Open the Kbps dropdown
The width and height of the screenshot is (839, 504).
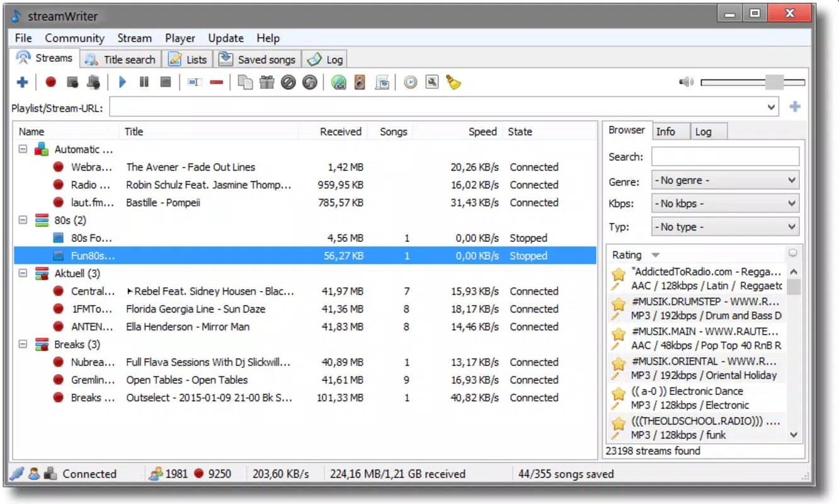[x=725, y=203]
